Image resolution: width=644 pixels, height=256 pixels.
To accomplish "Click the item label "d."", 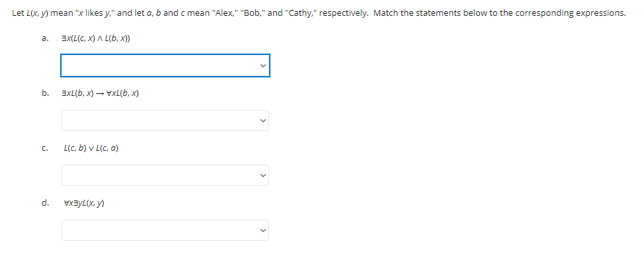I will tap(45, 202).
